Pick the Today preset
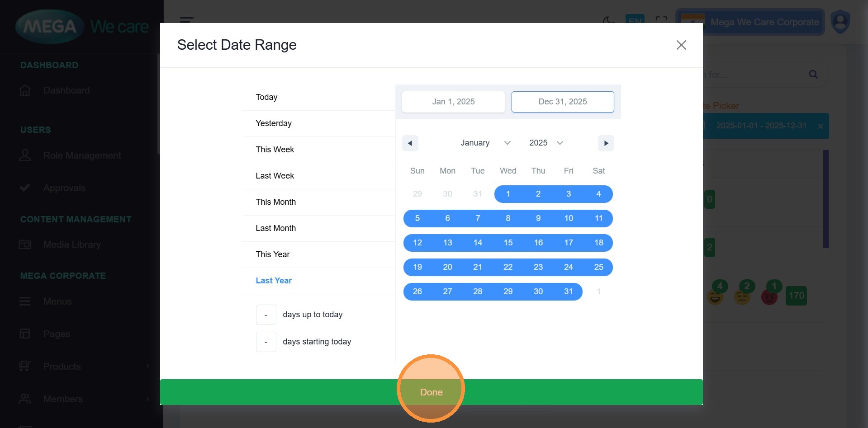Viewport: 868px width, 428px height. click(x=266, y=97)
